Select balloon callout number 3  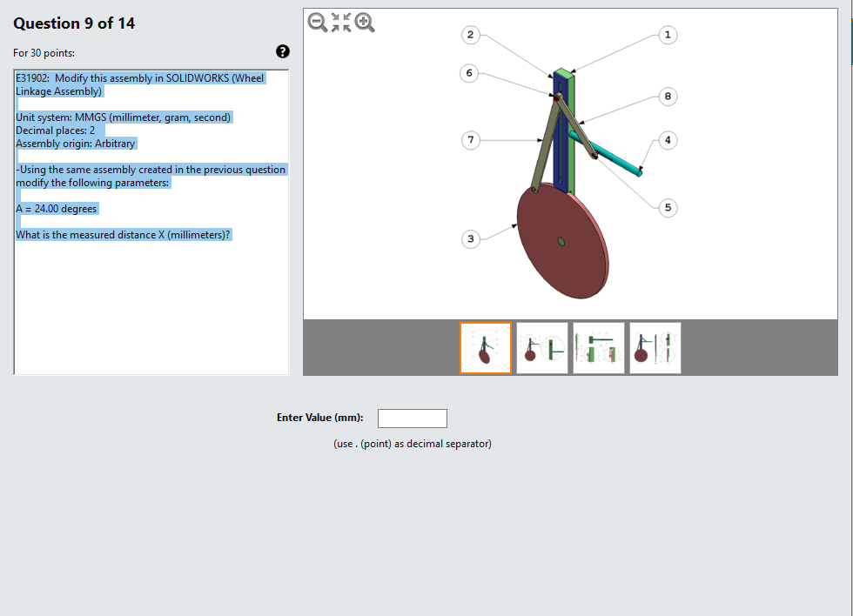point(469,238)
